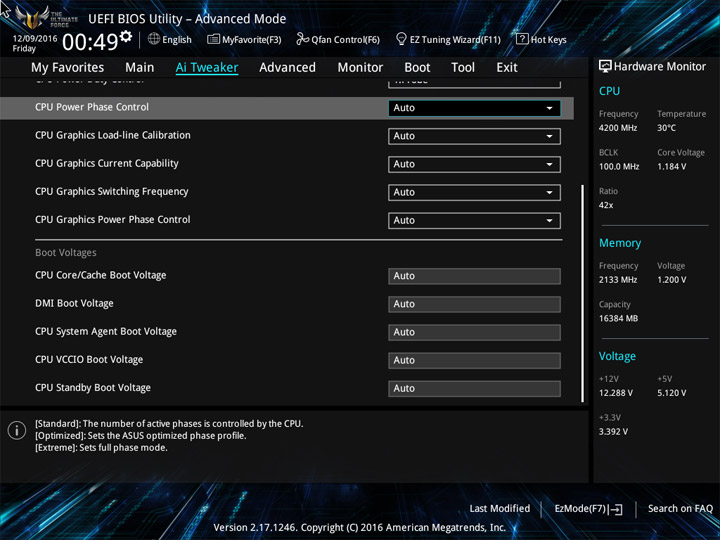Click +5V reading 5.120 V

click(x=672, y=393)
